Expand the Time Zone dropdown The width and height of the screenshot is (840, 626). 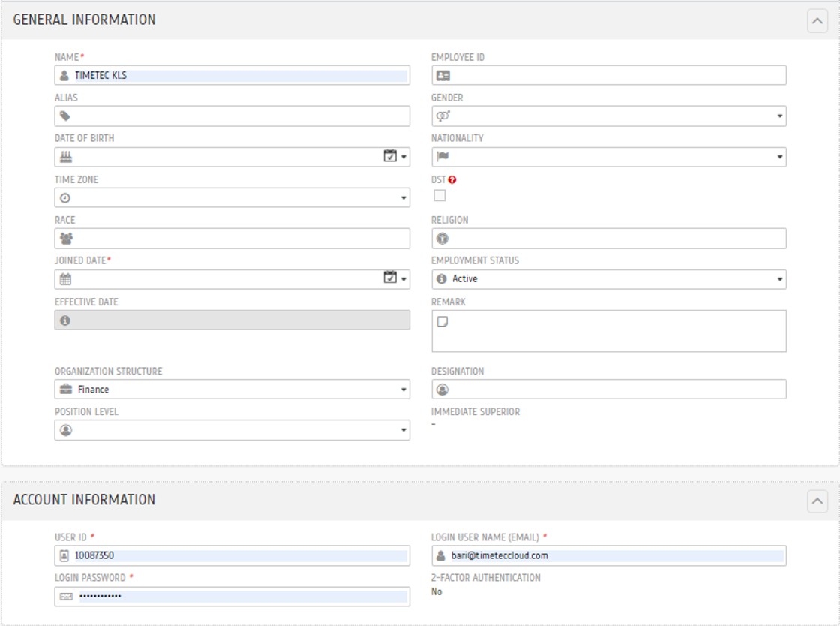232,198
